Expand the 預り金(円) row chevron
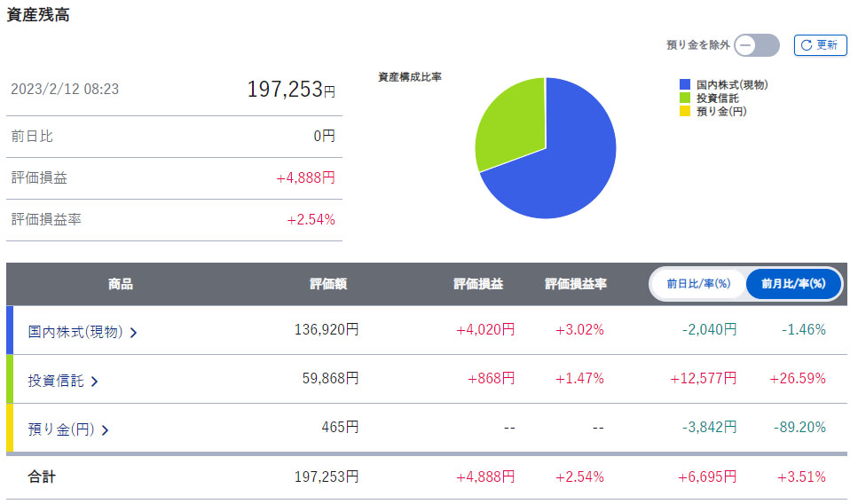Image resolution: width=858 pixels, height=504 pixels. [106, 430]
